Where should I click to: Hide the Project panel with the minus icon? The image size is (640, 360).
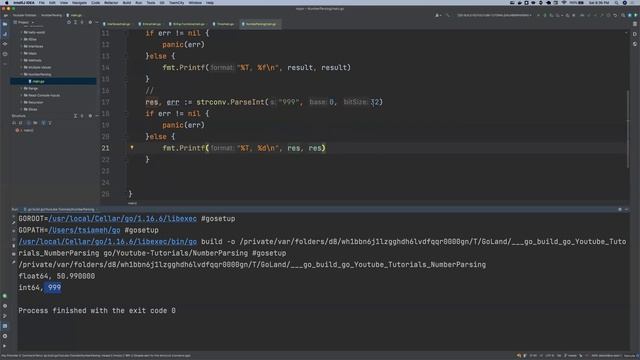(97, 22)
